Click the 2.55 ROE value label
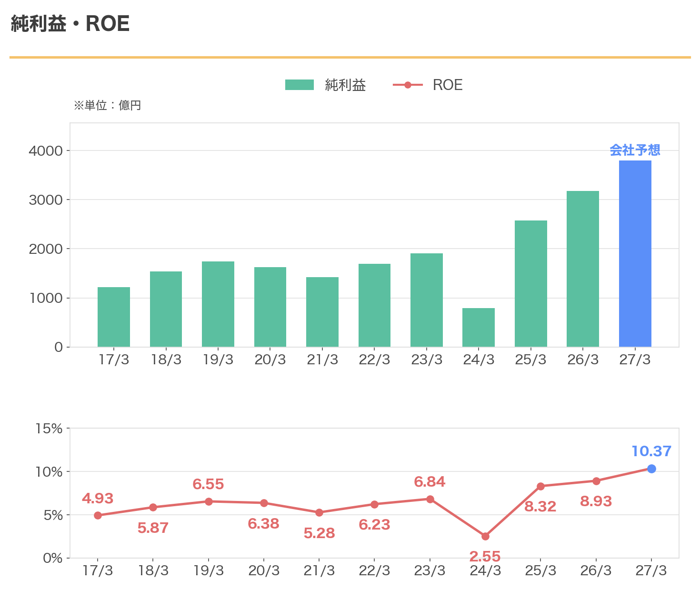 [485, 556]
